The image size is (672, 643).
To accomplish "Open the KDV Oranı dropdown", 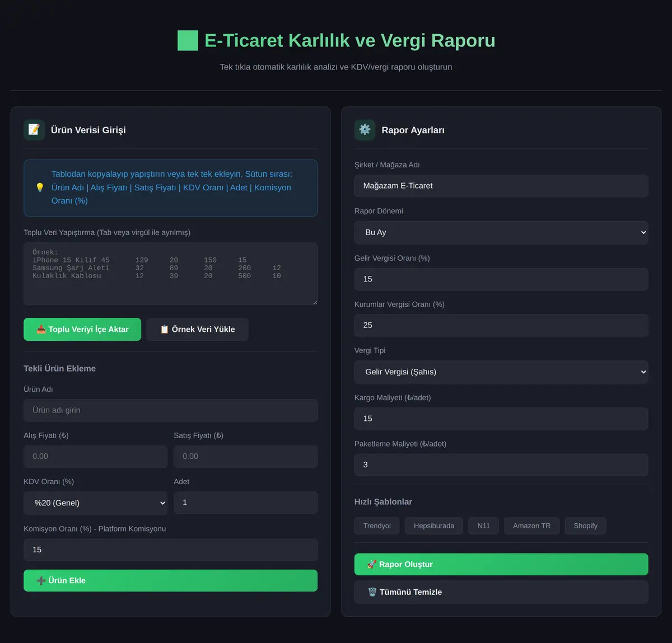I will [x=96, y=503].
